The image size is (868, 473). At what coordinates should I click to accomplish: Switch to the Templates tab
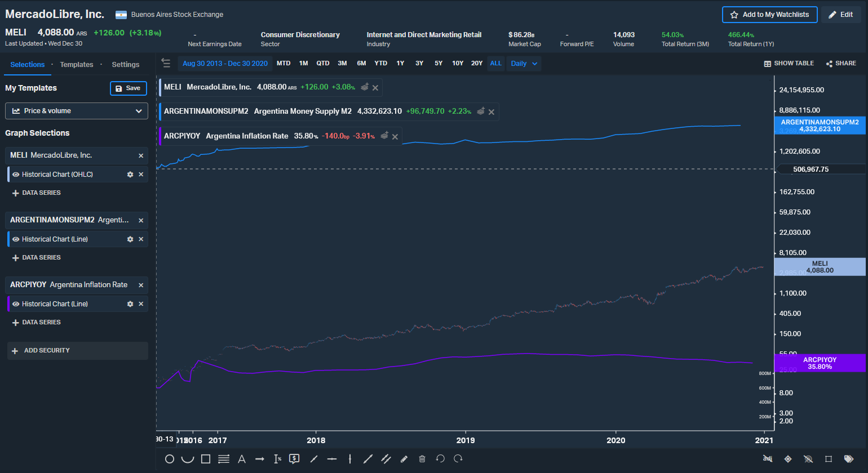click(x=77, y=65)
